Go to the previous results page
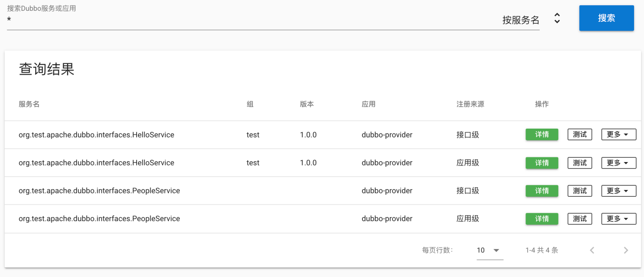 pyautogui.click(x=592, y=250)
